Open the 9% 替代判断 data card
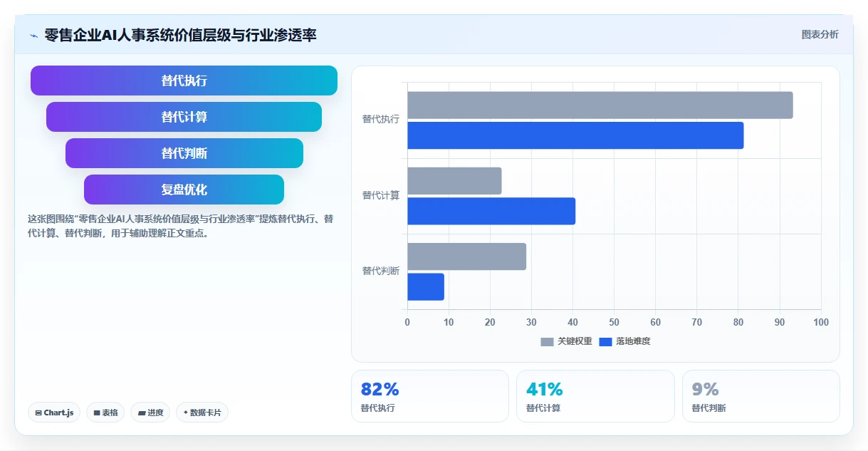Viewport: 868px width, 451px height. point(761,396)
